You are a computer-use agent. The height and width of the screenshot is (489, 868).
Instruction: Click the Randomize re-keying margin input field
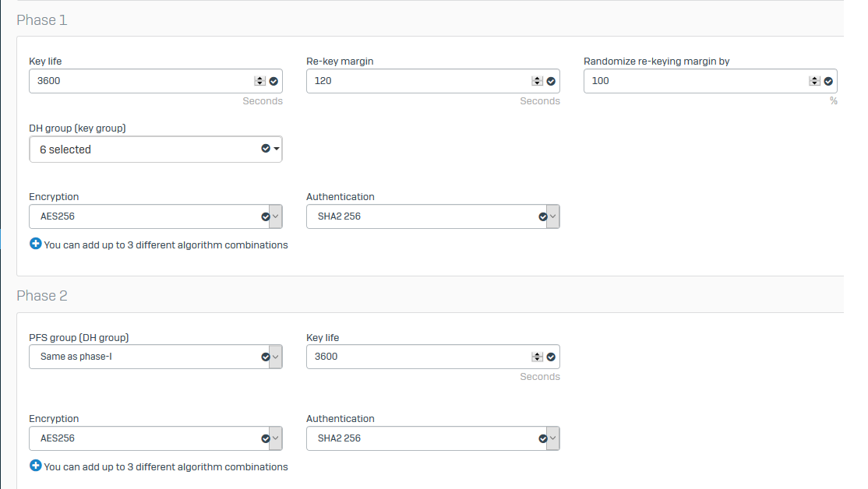click(711, 81)
